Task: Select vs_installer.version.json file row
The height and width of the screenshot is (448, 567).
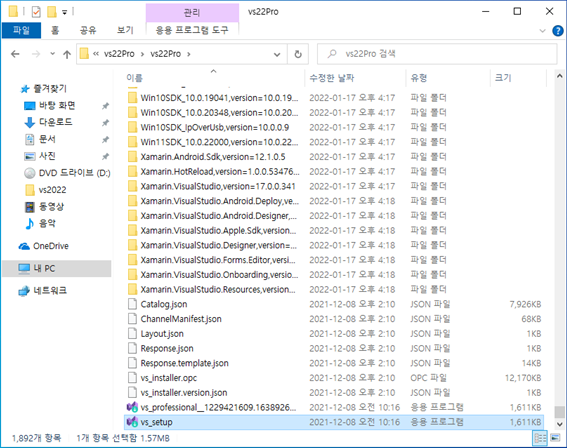Action: [333, 393]
